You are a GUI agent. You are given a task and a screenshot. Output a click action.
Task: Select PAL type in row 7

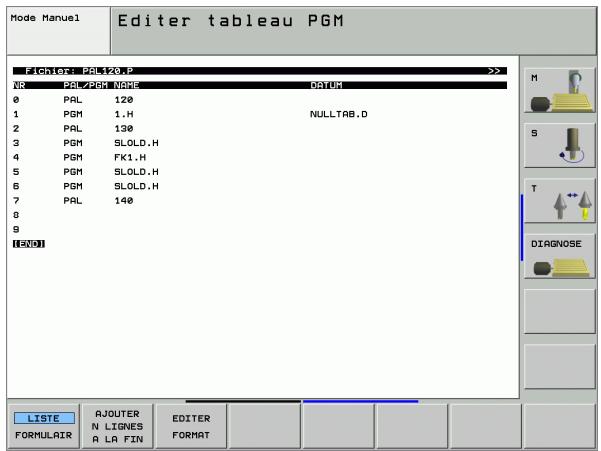click(x=73, y=200)
